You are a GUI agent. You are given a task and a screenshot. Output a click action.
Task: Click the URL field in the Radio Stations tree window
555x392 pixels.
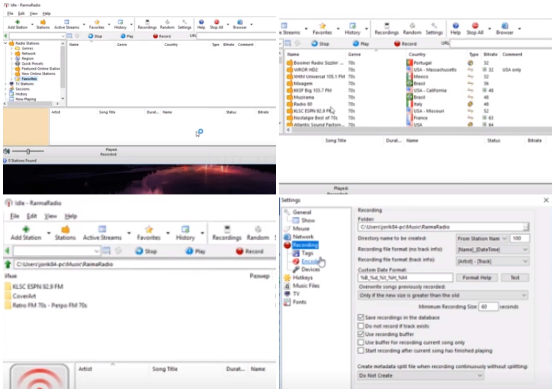point(236,36)
